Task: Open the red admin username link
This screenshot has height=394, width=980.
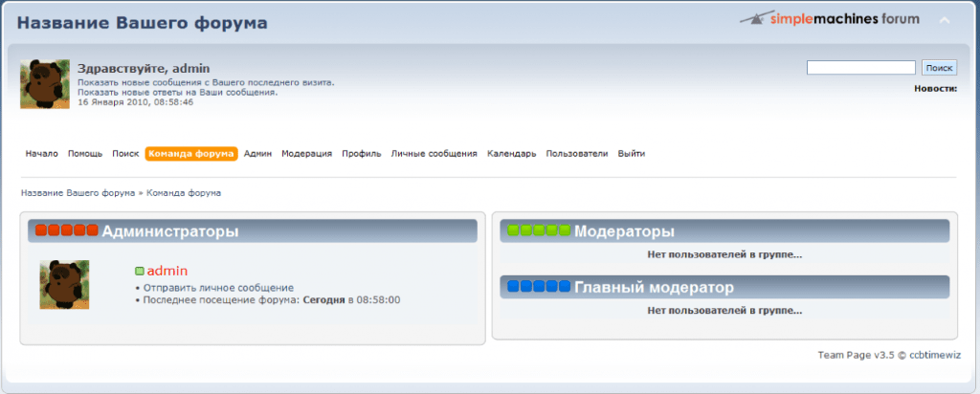Action: coord(167,272)
